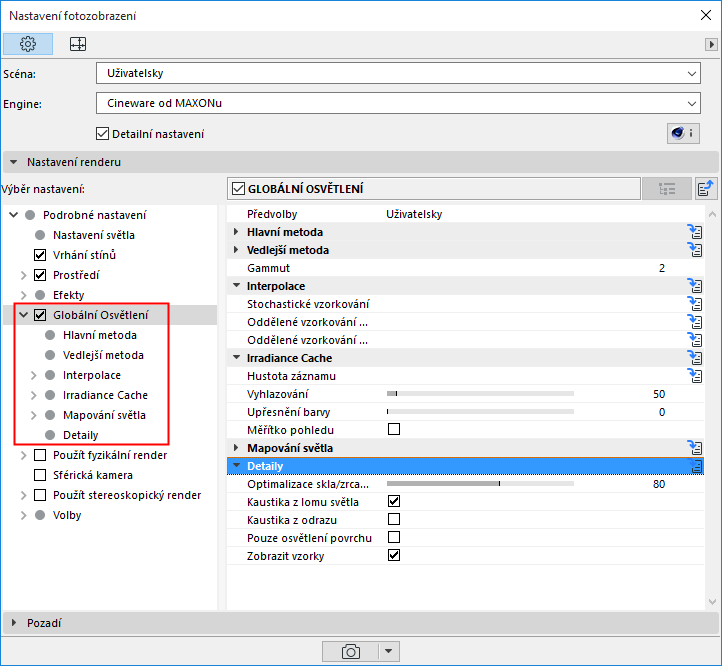Click the Gammut value field
Viewport: 722px width, 666px height.
662,268
